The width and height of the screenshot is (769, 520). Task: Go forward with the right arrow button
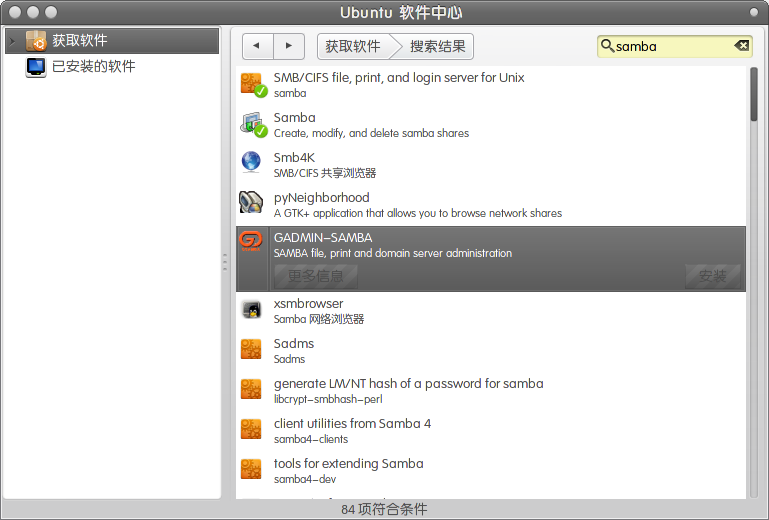(x=289, y=46)
